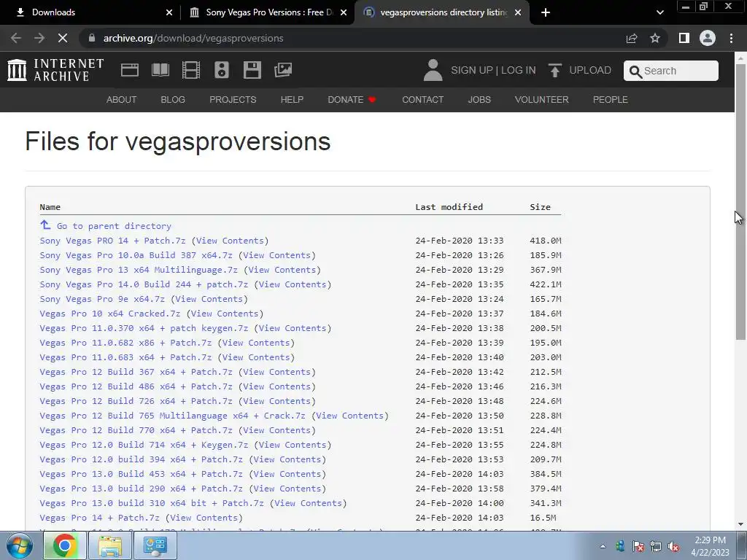747x560 pixels.
Task: Click the 418.0M size cell
Action: coord(546,241)
